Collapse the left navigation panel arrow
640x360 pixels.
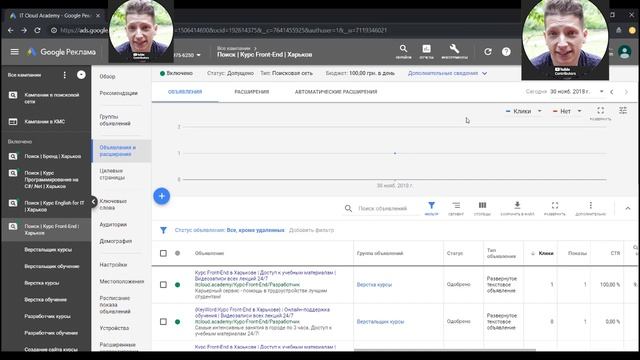pyautogui.click(x=93, y=202)
